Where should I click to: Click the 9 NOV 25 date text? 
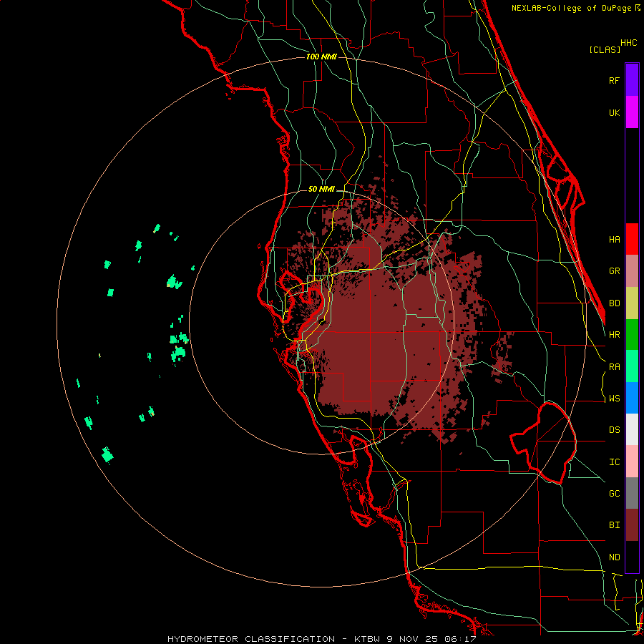[x=414, y=639]
